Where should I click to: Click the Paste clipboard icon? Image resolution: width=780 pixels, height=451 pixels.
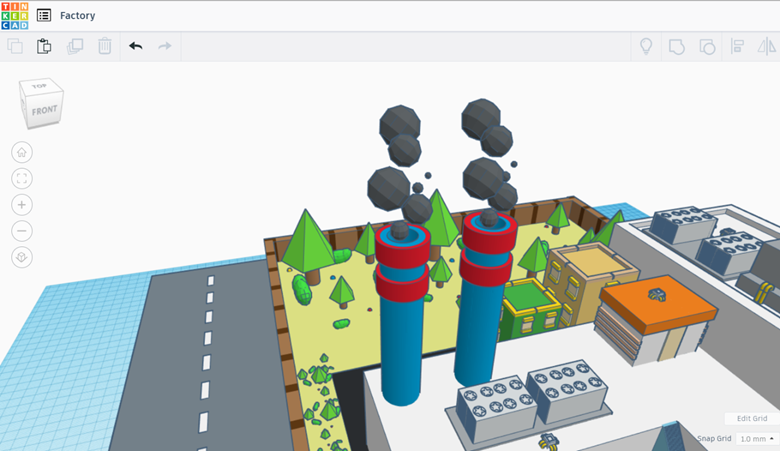(x=44, y=46)
